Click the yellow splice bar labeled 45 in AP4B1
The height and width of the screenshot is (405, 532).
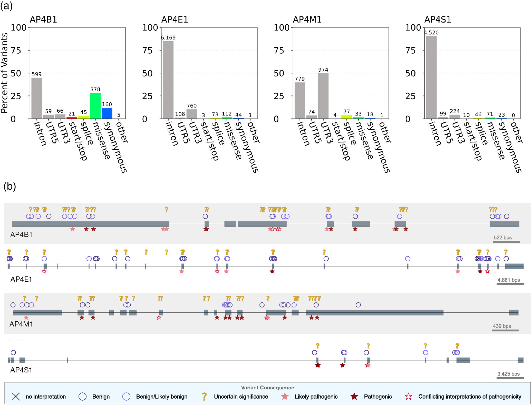[x=84, y=117]
